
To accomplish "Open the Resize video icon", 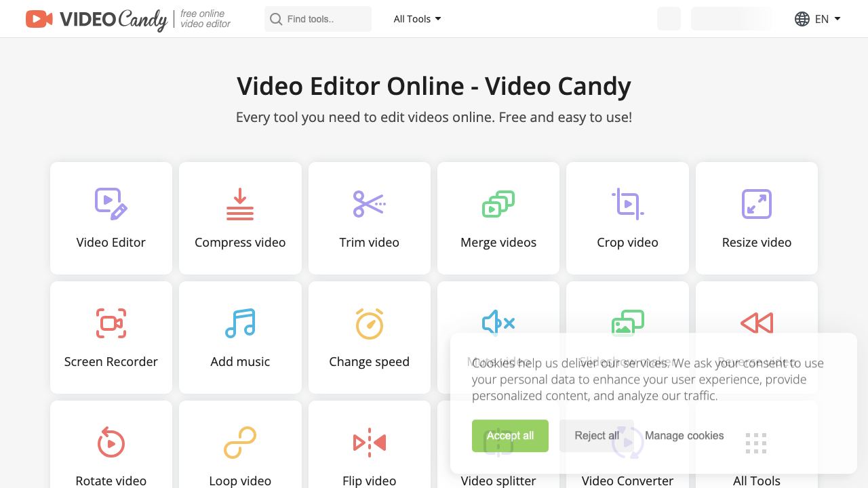I will 757,204.
